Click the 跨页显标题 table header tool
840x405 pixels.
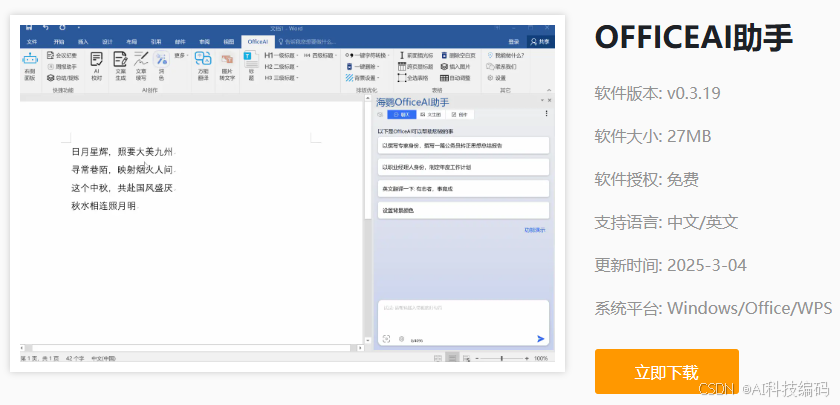click(416, 66)
